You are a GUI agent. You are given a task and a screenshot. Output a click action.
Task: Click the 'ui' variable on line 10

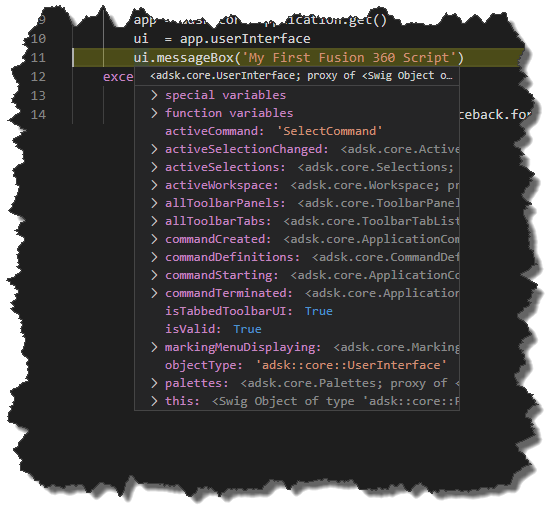[141, 39]
